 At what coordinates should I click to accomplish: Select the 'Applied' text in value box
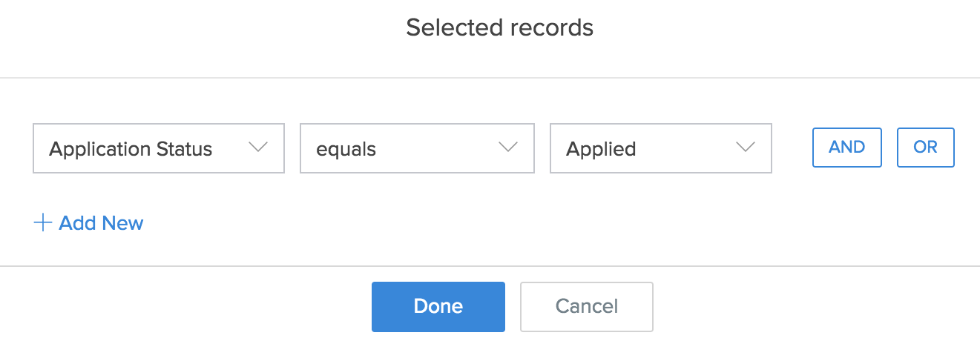coord(601,149)
